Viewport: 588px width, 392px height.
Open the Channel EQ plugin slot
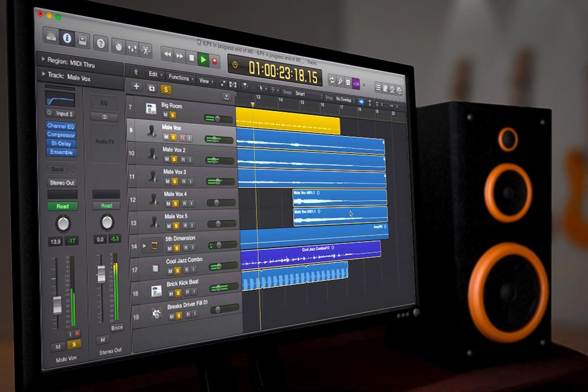[x=61, y=126]
